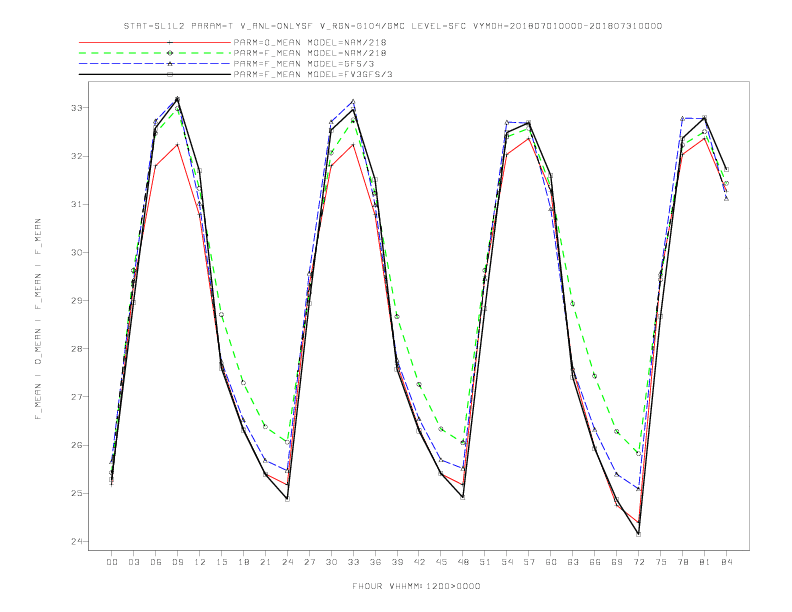
Task: Click x-axis tick label 84
Action: point(727,562)
